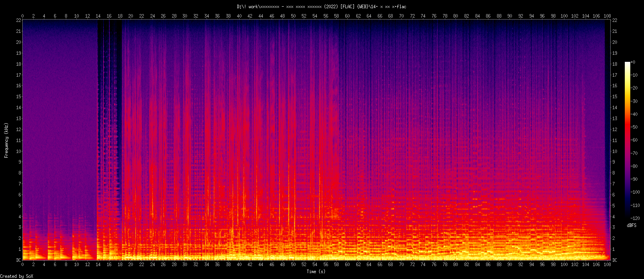Click the "-110" value on dBFS legend
This screenshot has width=644, height=279.
click(635, 205)
